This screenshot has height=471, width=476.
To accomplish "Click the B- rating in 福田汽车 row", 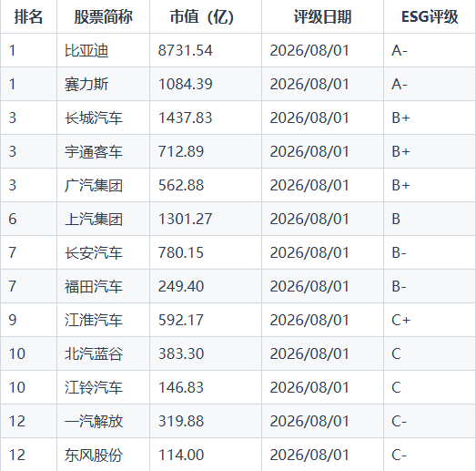I will click(x=399, y=287).
